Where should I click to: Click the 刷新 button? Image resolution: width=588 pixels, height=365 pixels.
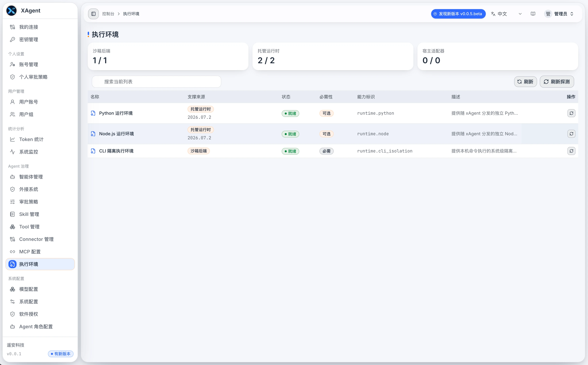pyautogui.click(x=525, y=82)
